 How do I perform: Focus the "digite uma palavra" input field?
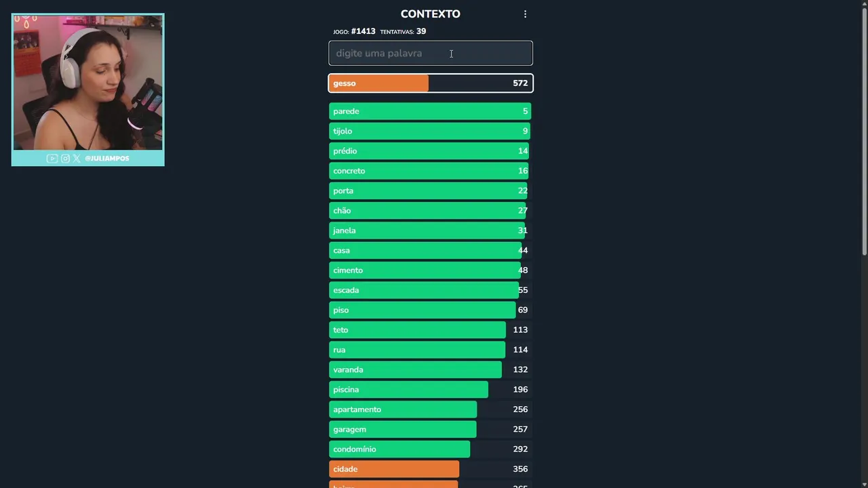pyautogui.click(x=431, y=54)
